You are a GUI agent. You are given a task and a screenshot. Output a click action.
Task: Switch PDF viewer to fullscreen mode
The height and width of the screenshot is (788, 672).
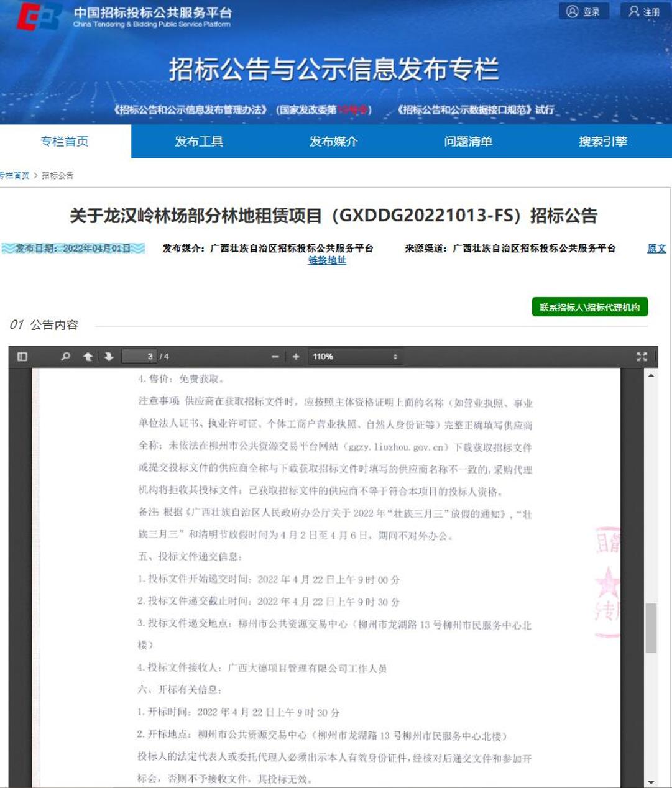642,356
